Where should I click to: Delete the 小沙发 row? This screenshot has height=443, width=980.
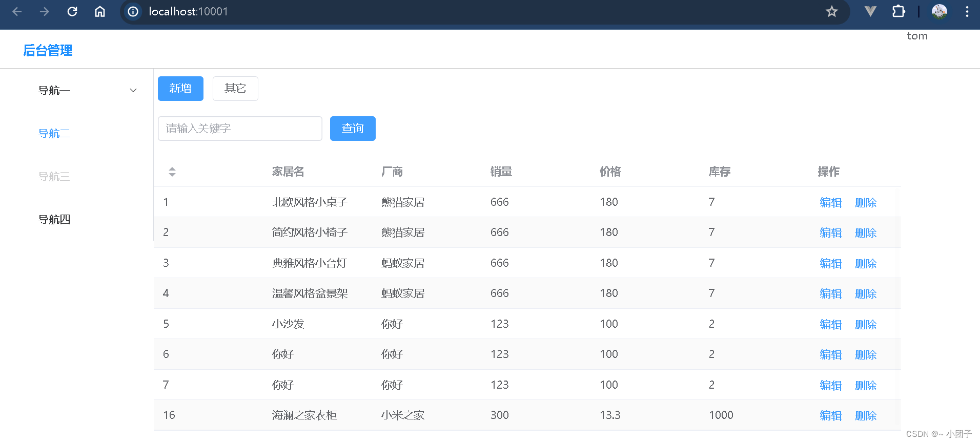click(x=866, y=324)
